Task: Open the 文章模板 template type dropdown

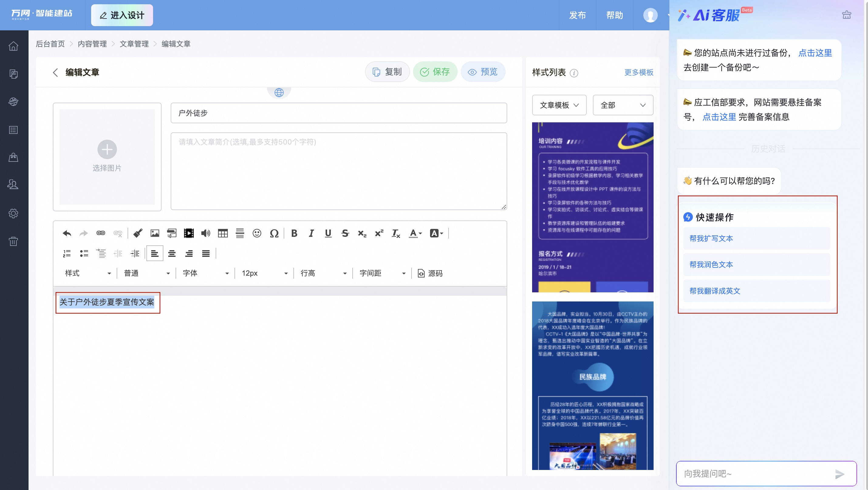Action: (559, 105)
